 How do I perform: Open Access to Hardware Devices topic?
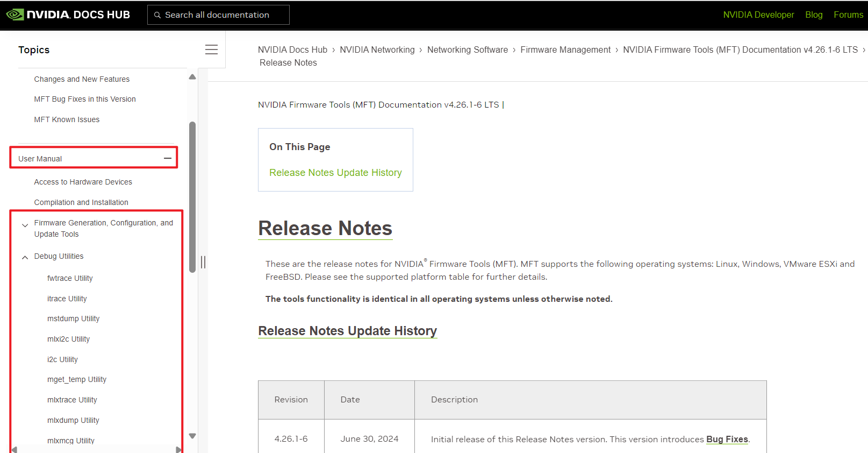pyautogui.click(x=83, y=182)
